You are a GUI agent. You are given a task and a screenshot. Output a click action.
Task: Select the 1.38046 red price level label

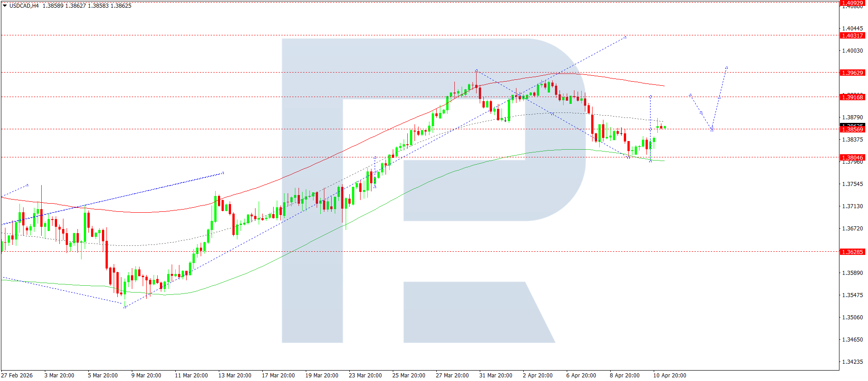click(852, 158)
